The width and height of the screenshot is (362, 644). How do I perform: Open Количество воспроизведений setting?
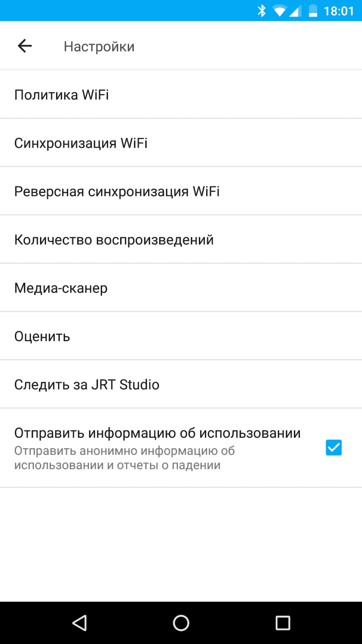coord(114,240)
